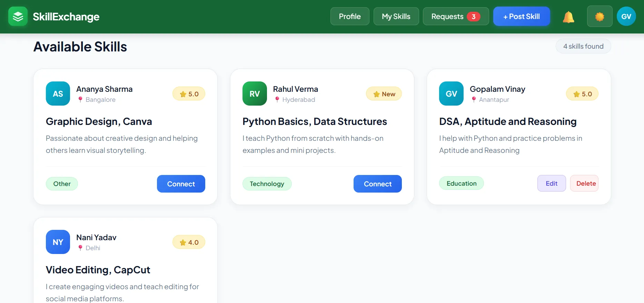The image size is (644, 303).
Task: Click Gopalam Vinay's GV card avatar
Action: click(451, 94)
